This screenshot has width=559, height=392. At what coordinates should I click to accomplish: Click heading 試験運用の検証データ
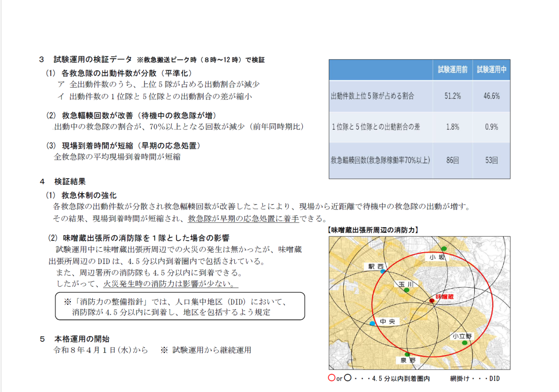click(x=93, y=60)
